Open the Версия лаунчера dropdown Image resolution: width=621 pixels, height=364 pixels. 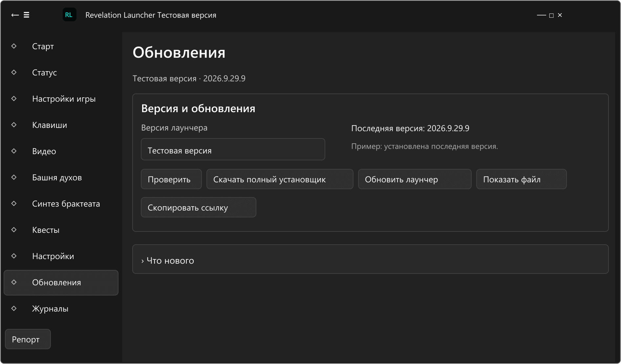pyautogui.click(x=233, y=149)
